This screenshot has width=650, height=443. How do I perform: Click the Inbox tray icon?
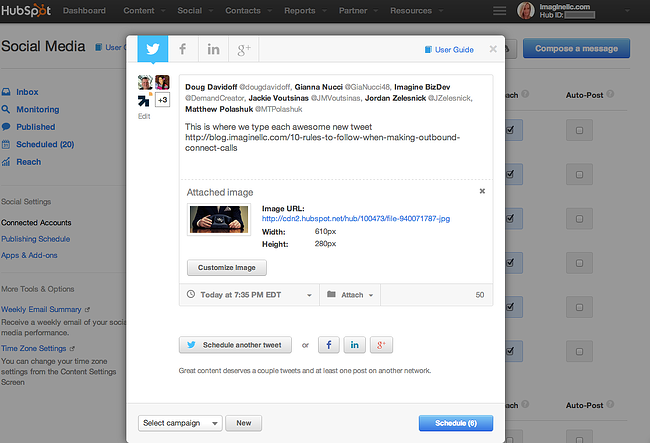(x=6, y=92)
